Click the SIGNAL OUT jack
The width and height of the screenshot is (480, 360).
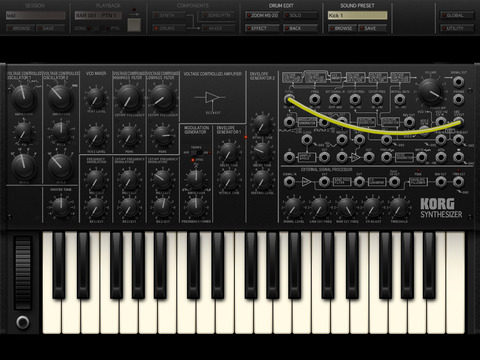coord(459,81)
